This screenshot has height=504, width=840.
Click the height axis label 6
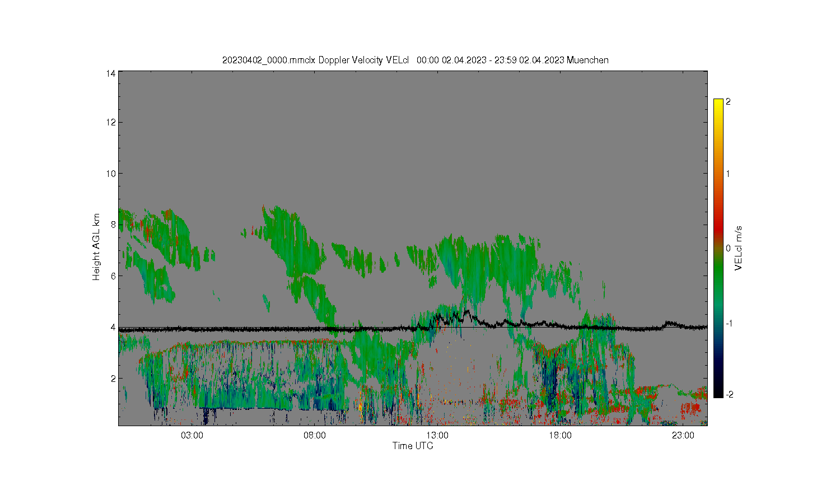tap(113, 276)
